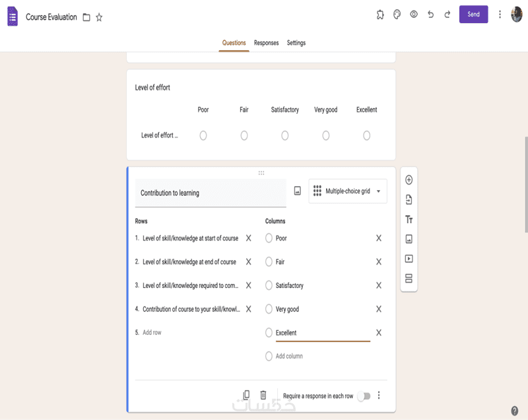
Task: Delete the Contribution to learning question
Action: [x=263, y=395]
